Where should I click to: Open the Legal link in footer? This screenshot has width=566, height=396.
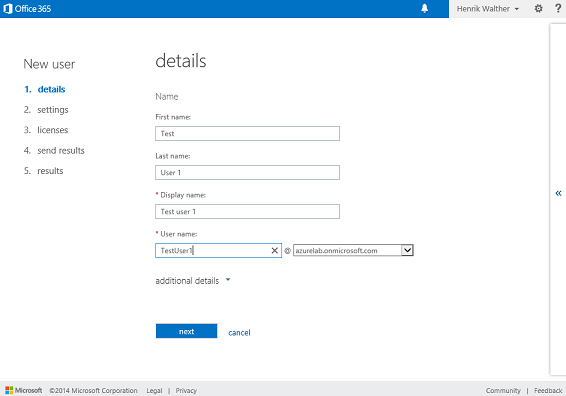coord(154,391)
